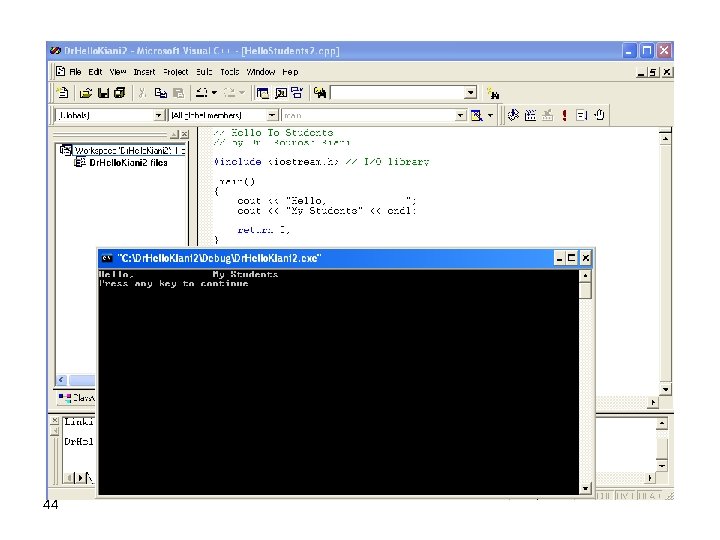
Task: Open the Build menu
Action: coord(204,72)
